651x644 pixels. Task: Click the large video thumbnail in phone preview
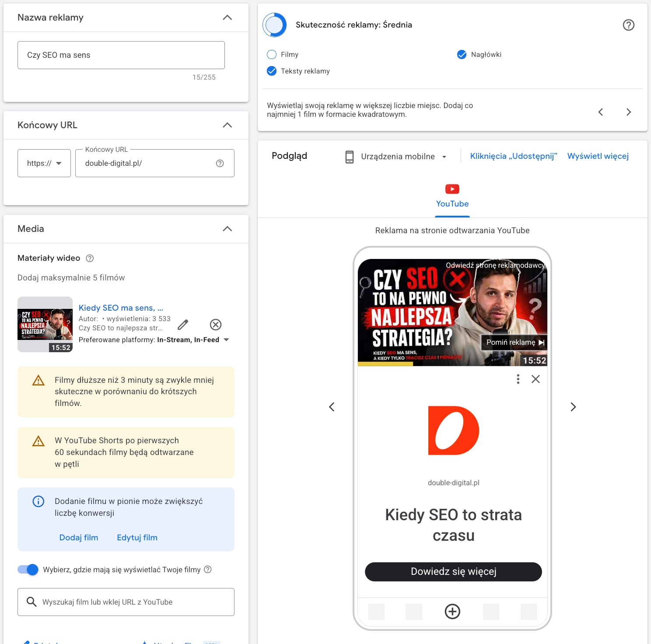click(452, 312)
